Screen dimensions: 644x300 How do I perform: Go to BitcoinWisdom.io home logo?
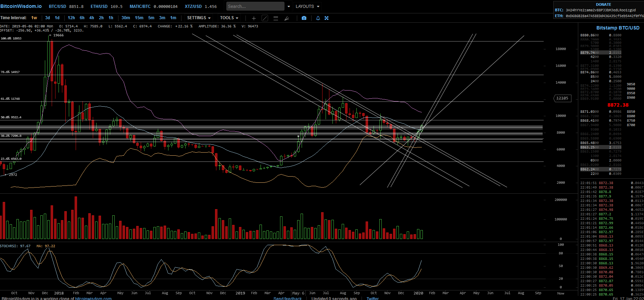click(x=21, y=6)
